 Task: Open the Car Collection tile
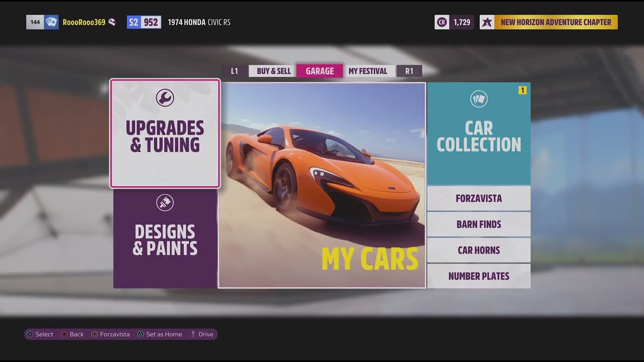(478, 134)
